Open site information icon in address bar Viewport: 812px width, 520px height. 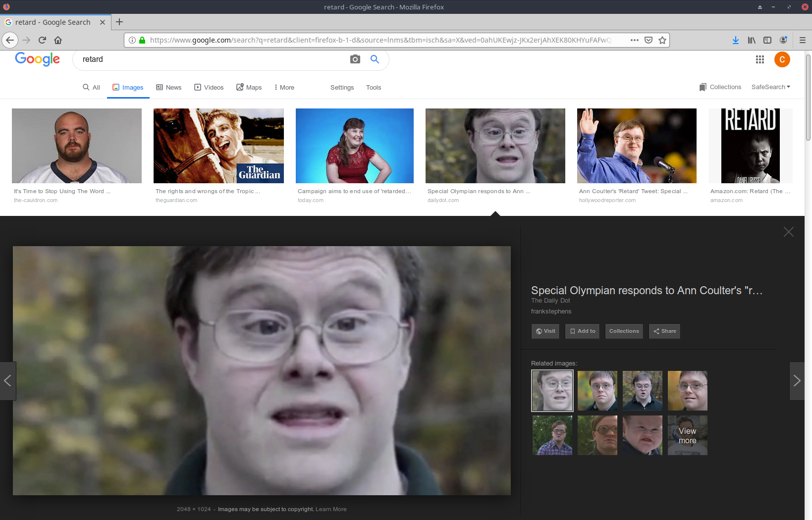click(132, 40)
